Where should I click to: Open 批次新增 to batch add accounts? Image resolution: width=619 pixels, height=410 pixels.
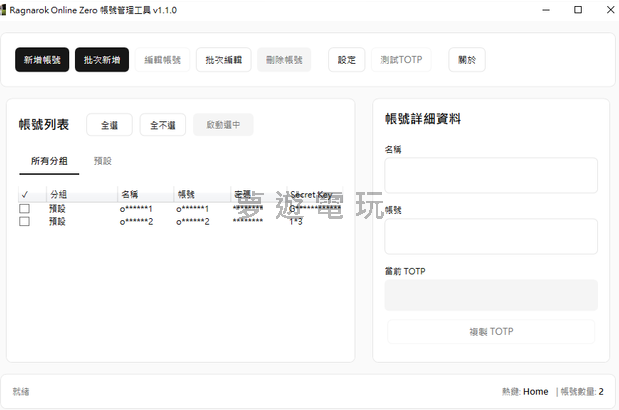click(101, 60)
